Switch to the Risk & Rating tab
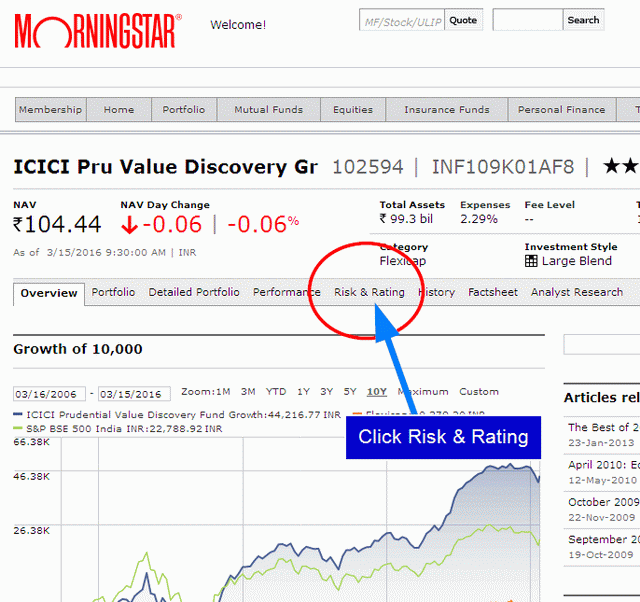Viewport: 640px width, 602px height. tap(369, 292)
